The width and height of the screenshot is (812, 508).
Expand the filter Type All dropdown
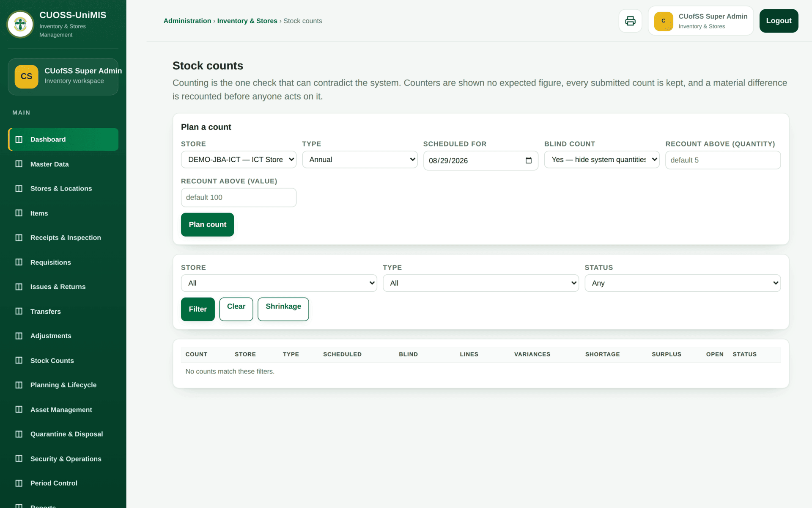[481, 283]
